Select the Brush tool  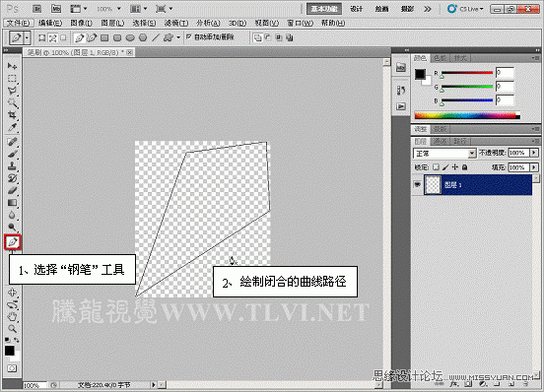(12, 154)
